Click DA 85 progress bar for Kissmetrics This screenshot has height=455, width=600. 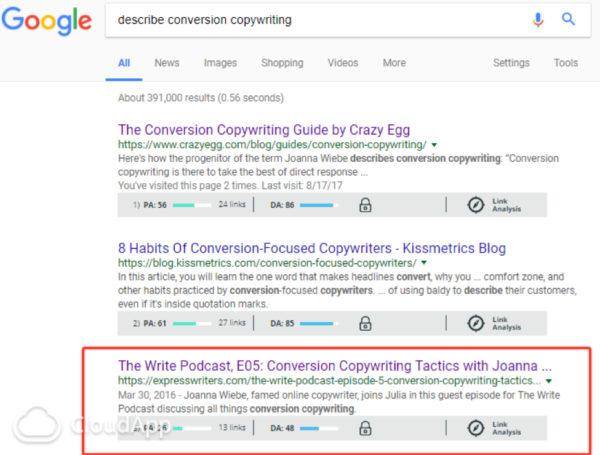[x=319, y=324]
